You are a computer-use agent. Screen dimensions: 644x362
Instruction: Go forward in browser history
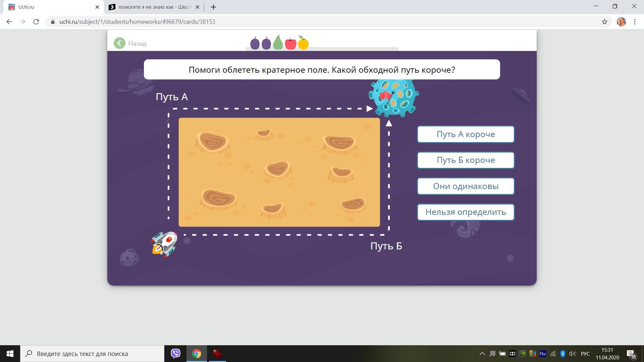coord(22,22)
